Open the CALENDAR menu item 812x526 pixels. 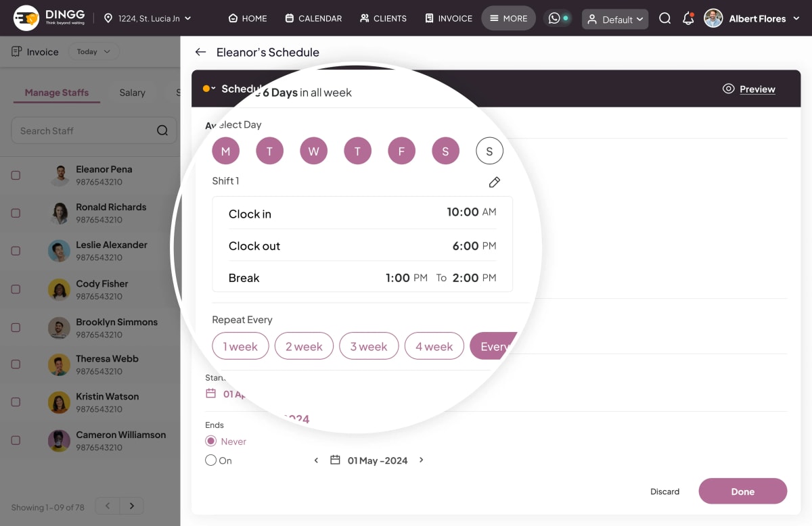point(313,18)
